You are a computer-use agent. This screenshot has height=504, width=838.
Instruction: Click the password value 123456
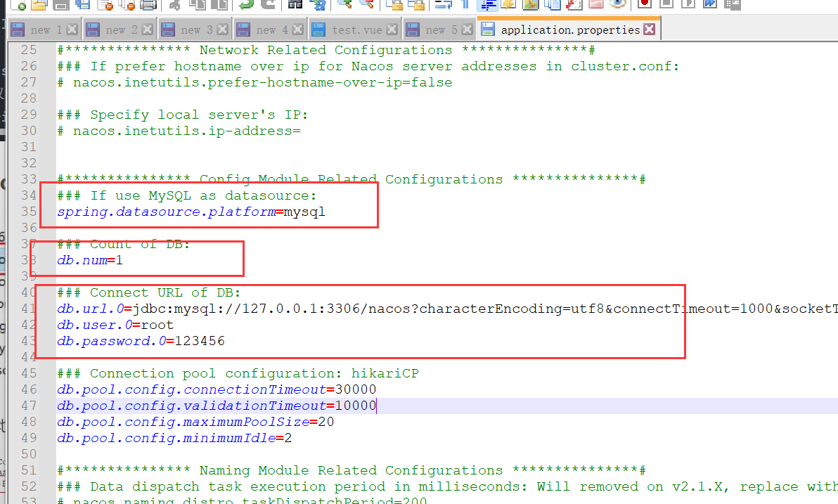pyautogui.click(x=200, y=341)
